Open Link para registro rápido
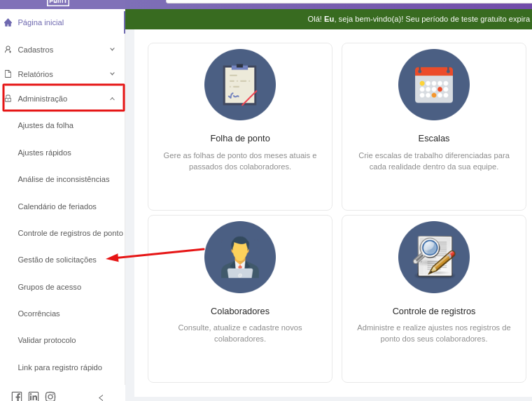This screenshot has width=532, height=401. click(60, 367)
